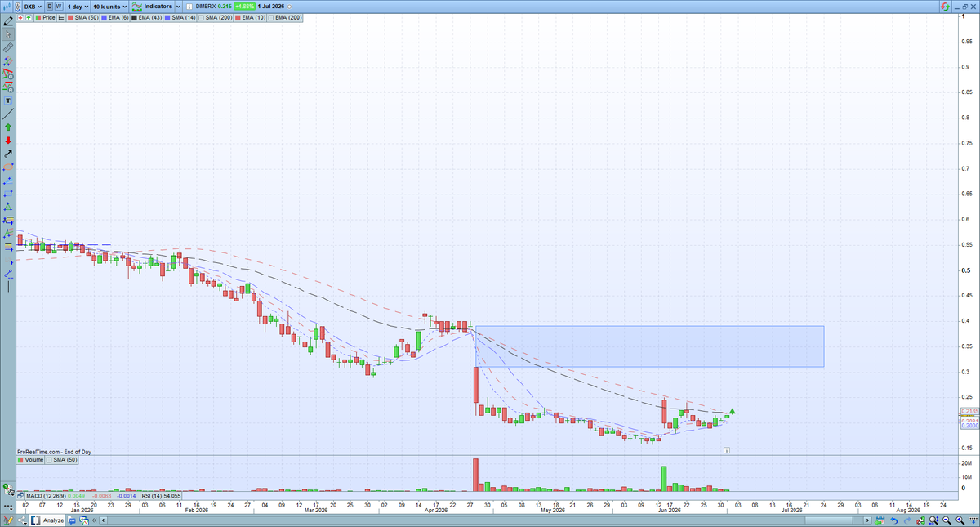Click the scrollbar left arrow
Viewport: 980px width, 527px height.
coord(103,520)
